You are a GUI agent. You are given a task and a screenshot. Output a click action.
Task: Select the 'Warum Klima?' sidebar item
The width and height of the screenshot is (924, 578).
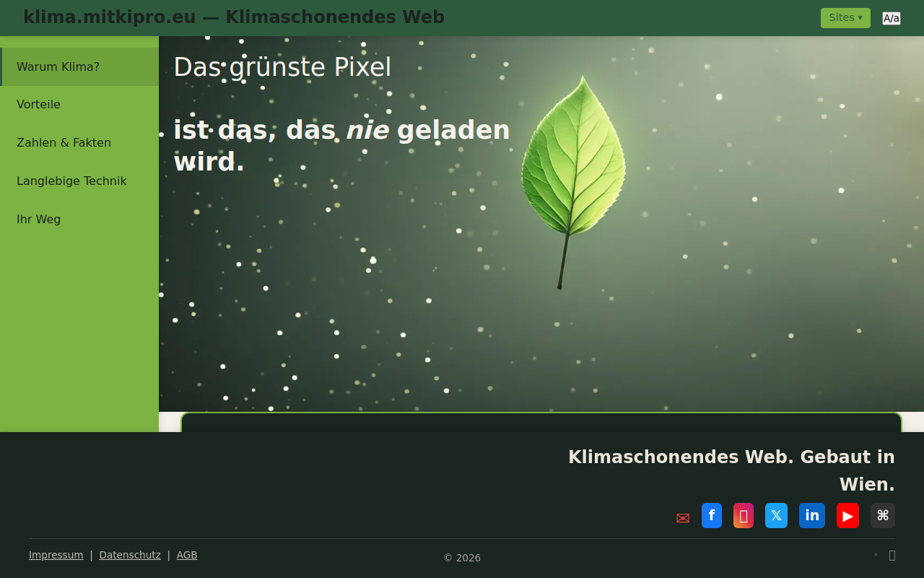coord(79,66)
